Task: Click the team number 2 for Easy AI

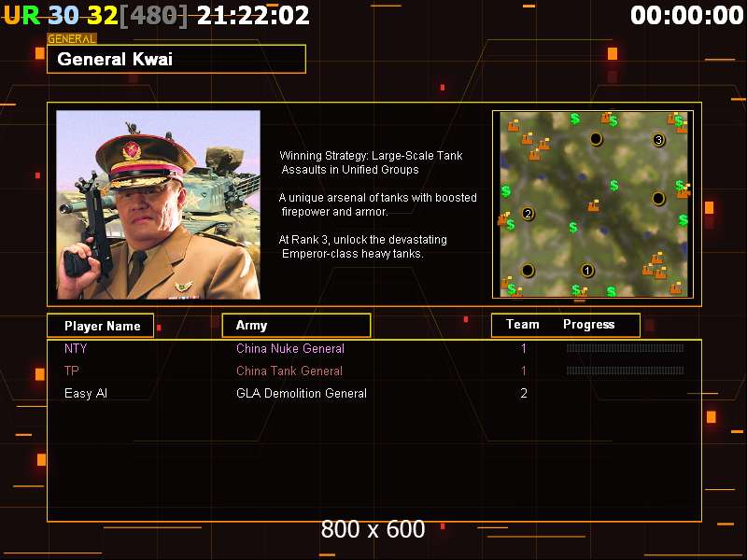Action: [524, 393]
